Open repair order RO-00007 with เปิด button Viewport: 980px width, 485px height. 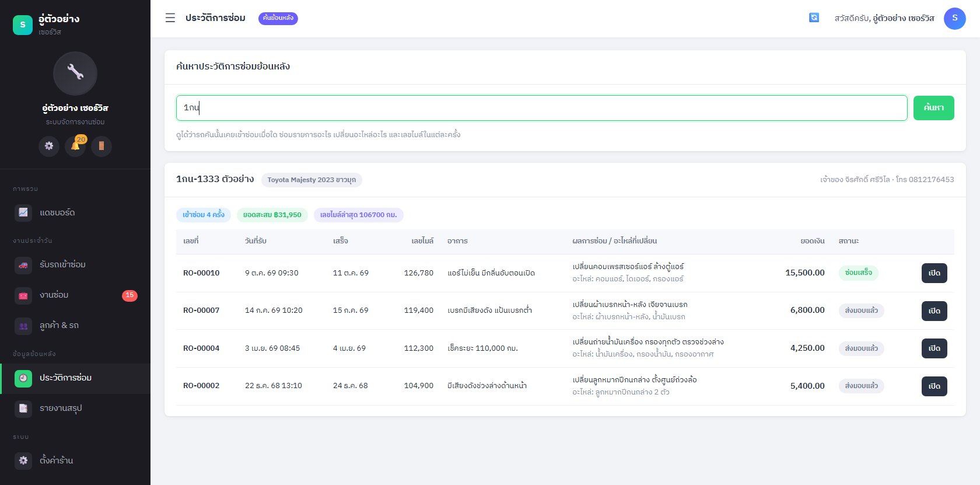point(934,311)
